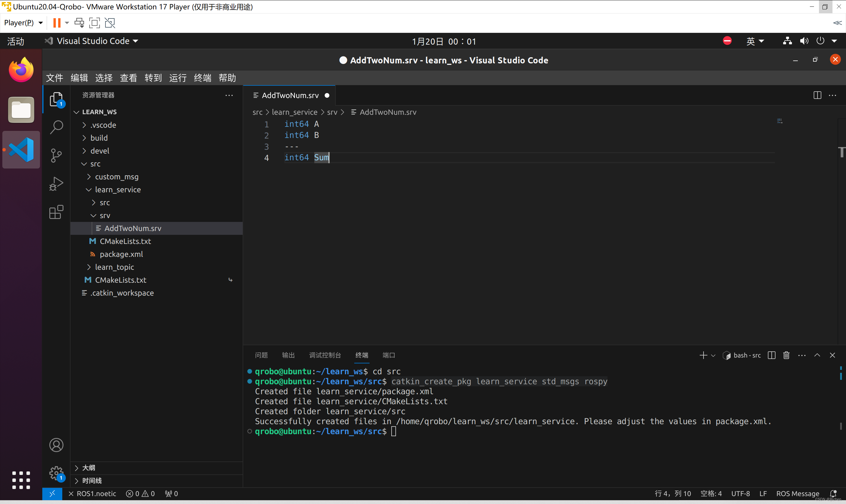The width and height of the screenshot is (846, 504).
Task: Click VMware send Ctrl+Alt+Del icon
Action: point(80,23)
